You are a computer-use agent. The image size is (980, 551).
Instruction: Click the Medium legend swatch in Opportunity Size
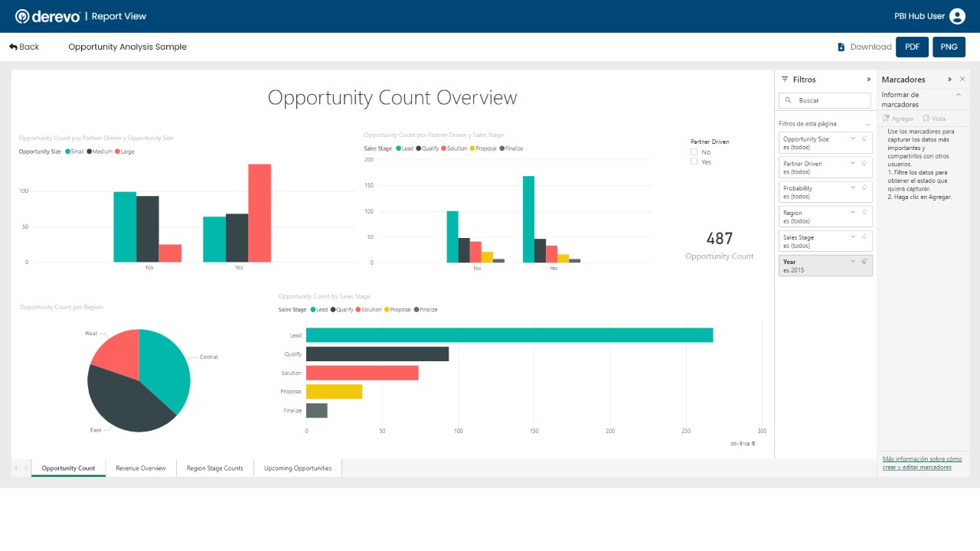pyautogui.click(x=90, y=152)
